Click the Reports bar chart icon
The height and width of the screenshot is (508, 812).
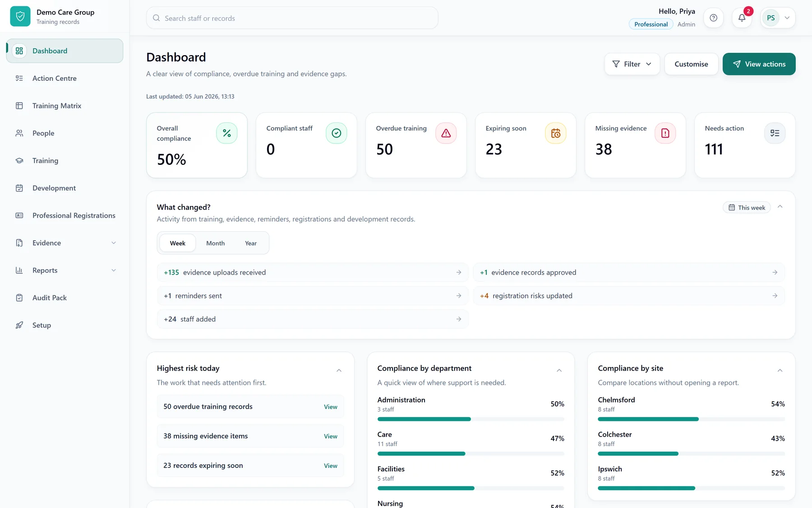click(x=19, y=270)
